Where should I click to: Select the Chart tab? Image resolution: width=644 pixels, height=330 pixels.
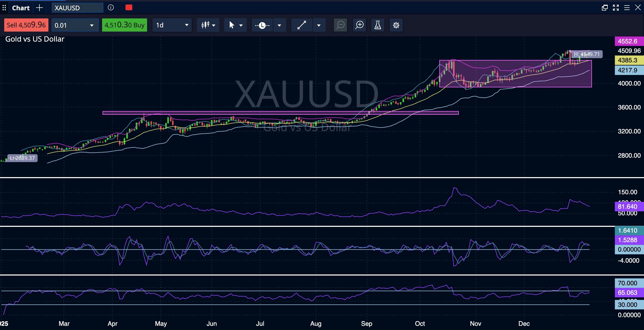[x=21, y=8]
